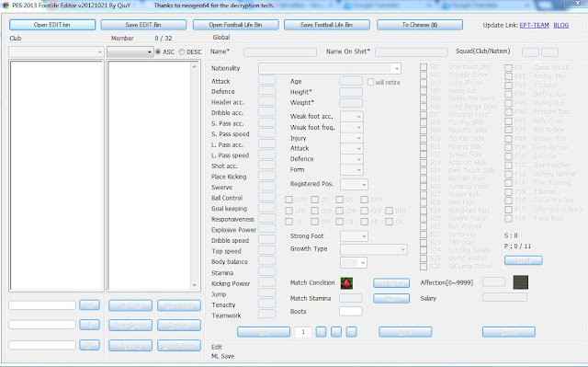Click the Height input field
The width and height of the screenshot is (588, 367).
[x=351, y=92]
